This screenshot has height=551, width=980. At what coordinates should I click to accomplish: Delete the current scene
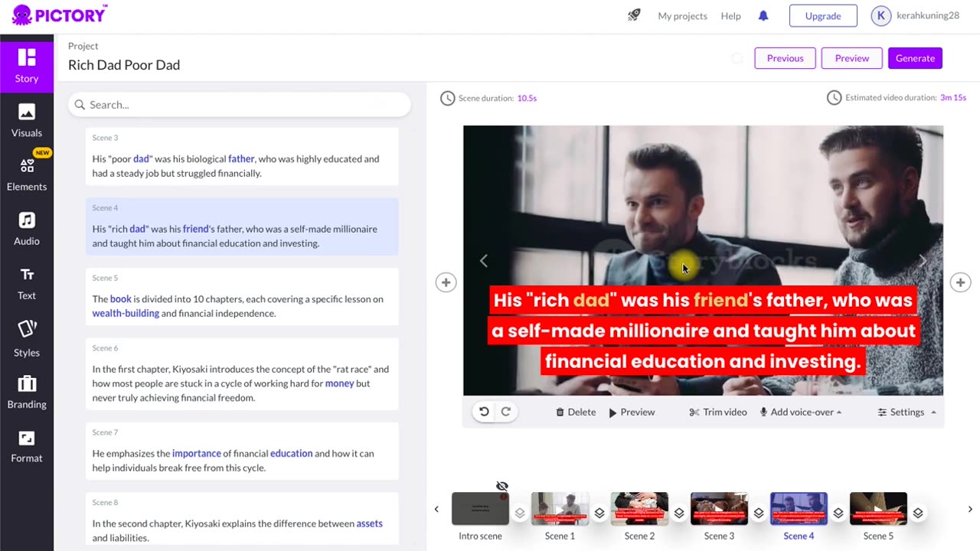pos(576,412)
